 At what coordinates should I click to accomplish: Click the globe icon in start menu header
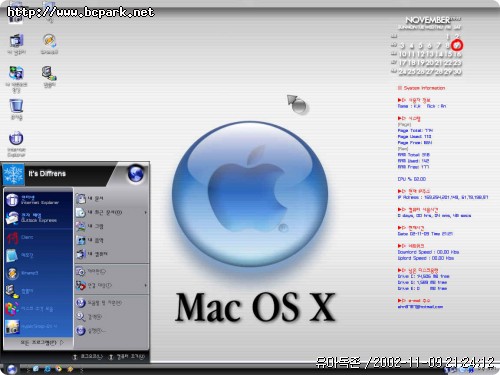[x=136, y=174]
